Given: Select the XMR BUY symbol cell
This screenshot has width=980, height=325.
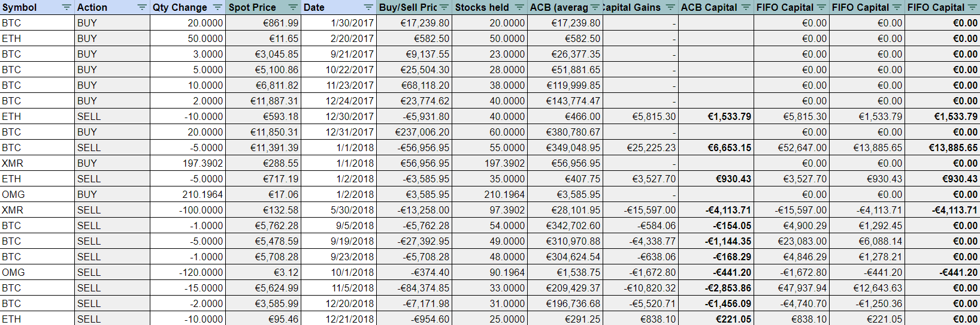Looking at the screenshot, I should (37, 163).
